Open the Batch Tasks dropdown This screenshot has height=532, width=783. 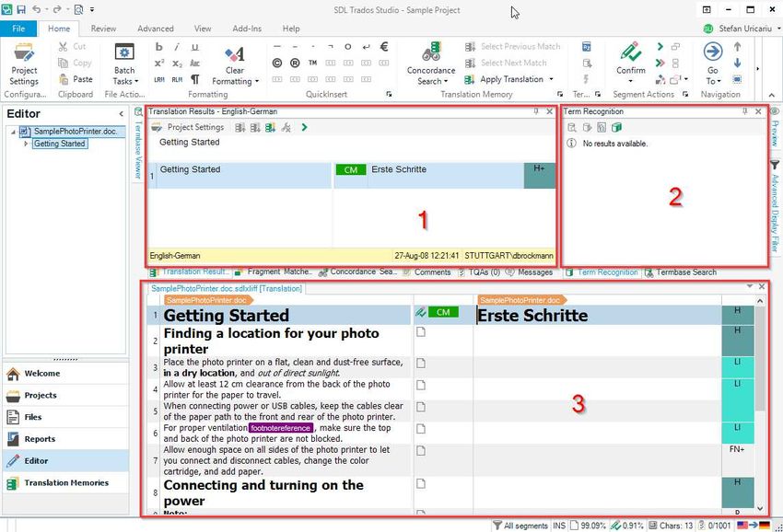coord(125,64)
